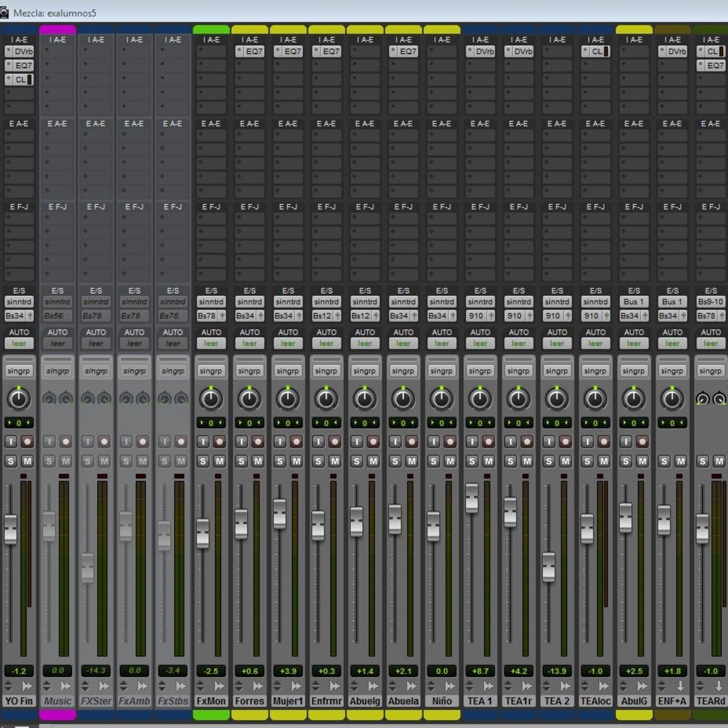Click left pan knob on TEARd track
Screen dimensions: 728x728
[x=703, y=399]
